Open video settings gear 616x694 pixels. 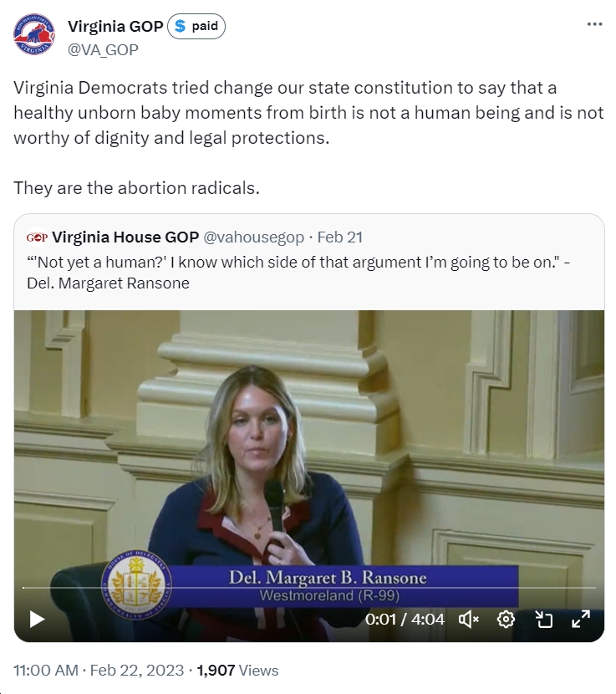[506, 619]
